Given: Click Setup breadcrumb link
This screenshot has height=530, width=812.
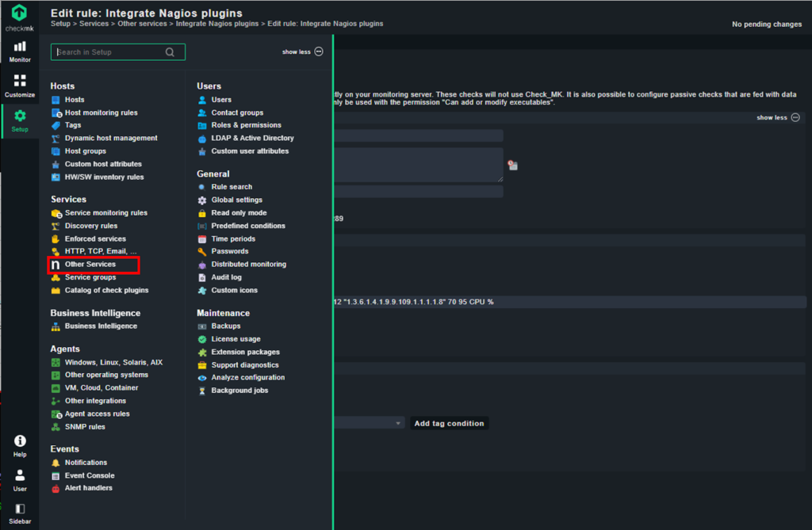Looking at the screenshot, I should pos(60,24).
